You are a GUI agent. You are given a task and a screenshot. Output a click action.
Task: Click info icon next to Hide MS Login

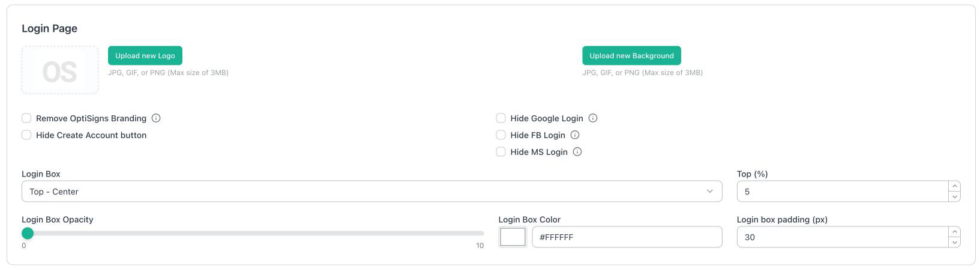pyautogui.click(x=577, y=152)
